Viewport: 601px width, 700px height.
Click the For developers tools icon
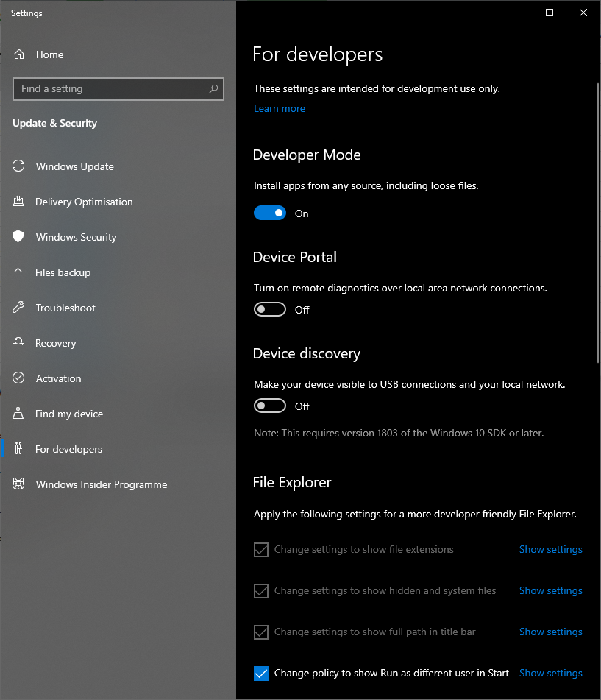click(18, 448)
